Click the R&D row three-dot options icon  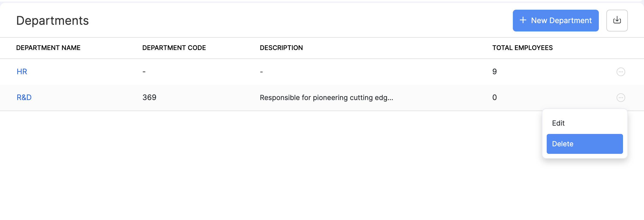621,98
